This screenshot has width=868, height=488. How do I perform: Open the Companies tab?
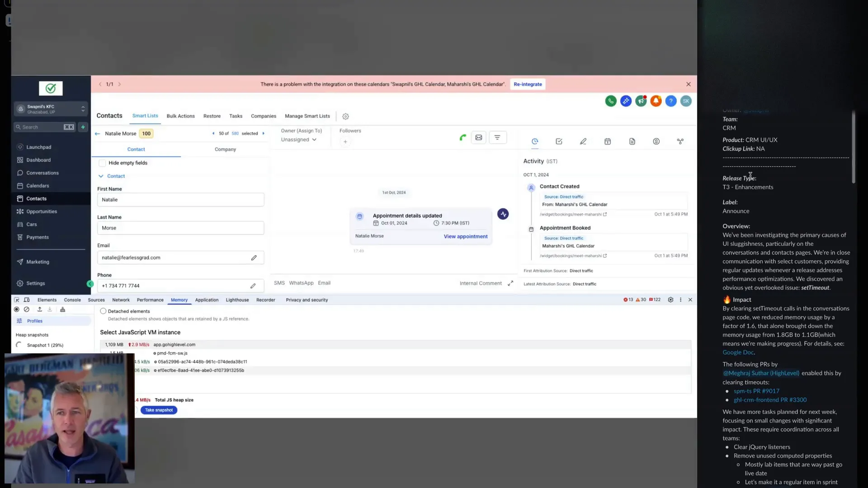tap(264, 116)
